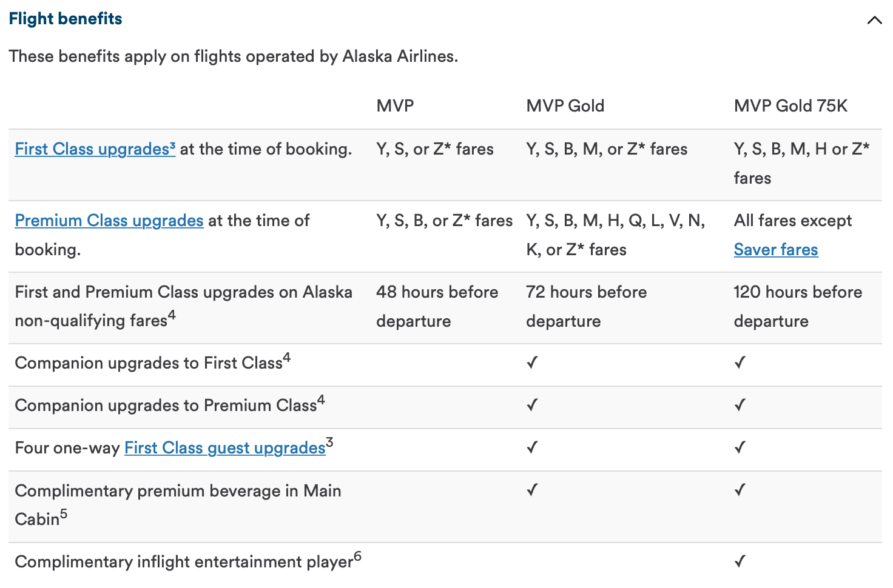893x588 pixels.
Task: Click the MVP Gold 75K column header
Action: coord(790,106)
